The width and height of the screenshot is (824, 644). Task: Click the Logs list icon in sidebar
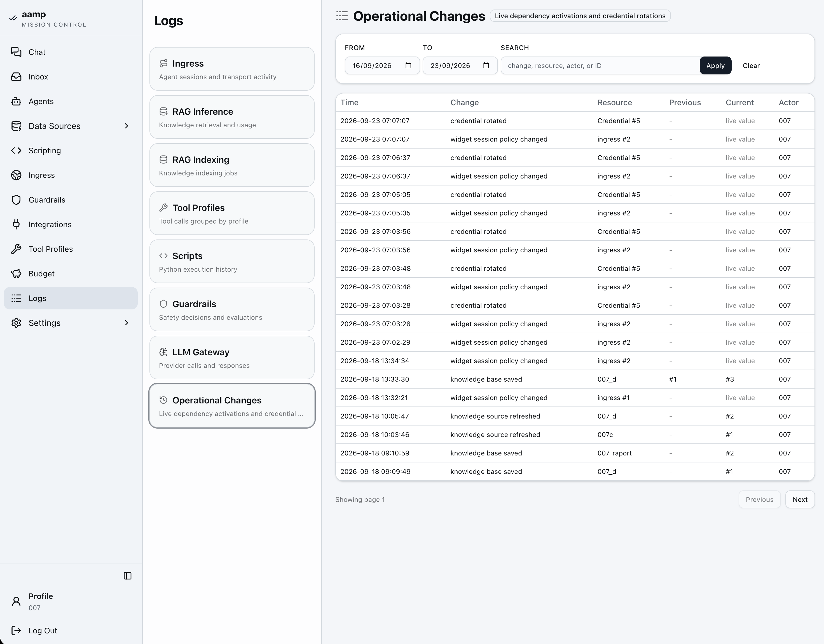coord(16,298)
